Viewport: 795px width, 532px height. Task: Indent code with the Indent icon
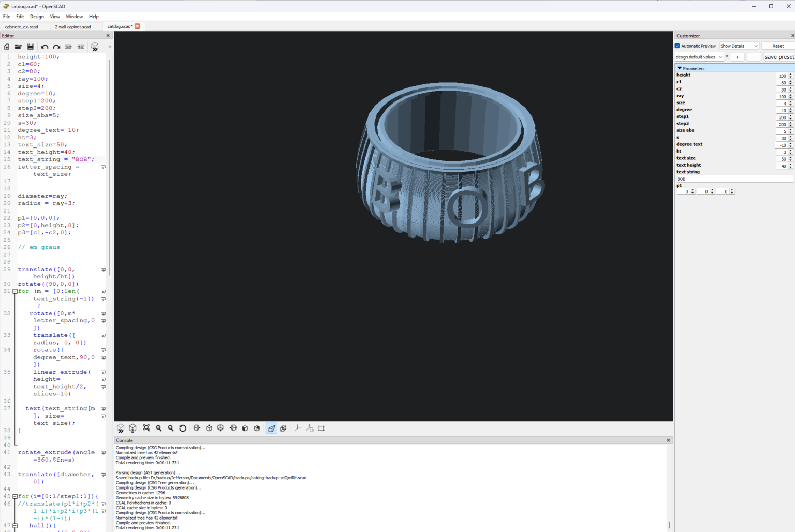pyautogui.click(x=81, y=47)
